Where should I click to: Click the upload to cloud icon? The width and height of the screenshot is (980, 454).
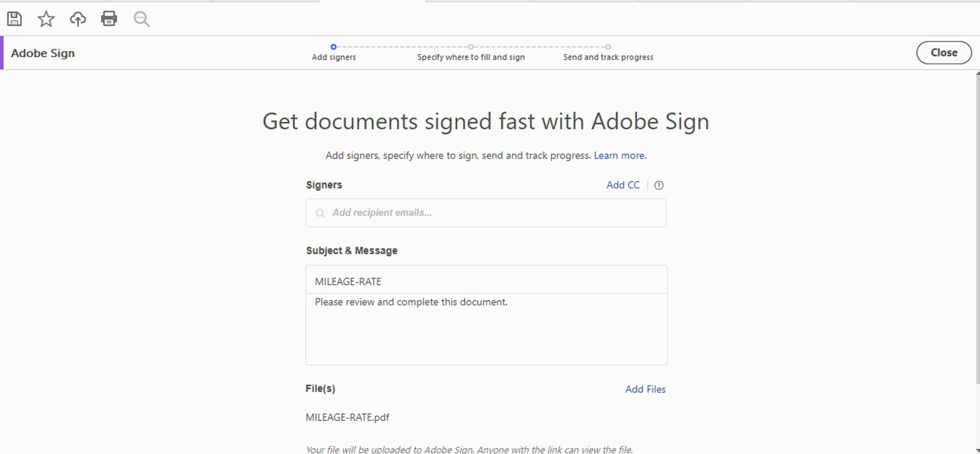coord(78,19)
